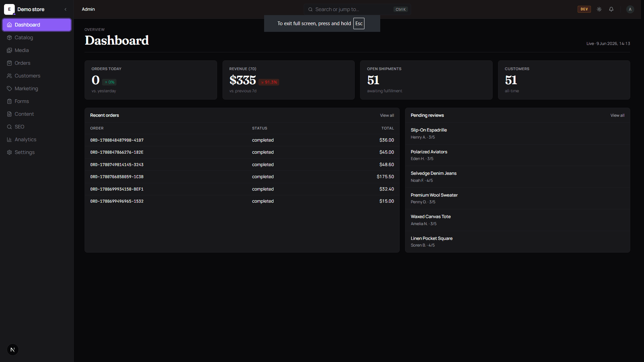Click the Live timestamp text
Image resolution: width=644 pixels, height=362 pixels.
point(608,44)
